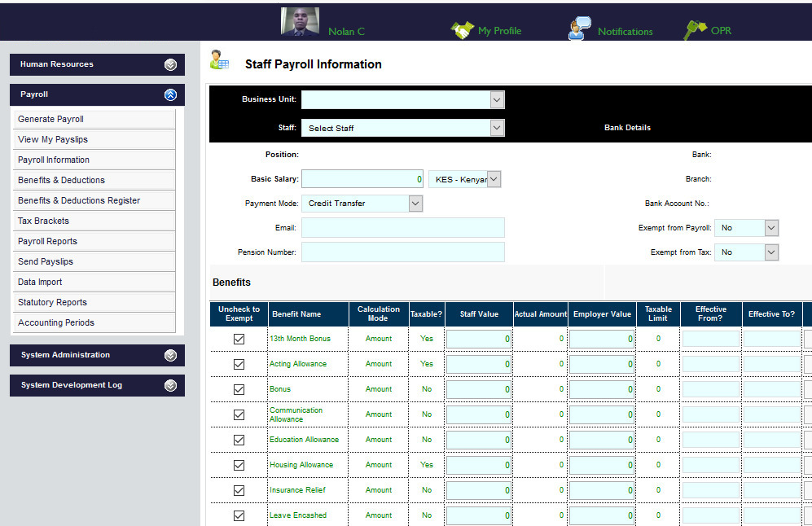Uncheck the 13th Month Bonus exempt checkbox
Screen dimensions: 812x526
(x=239, y=339)
